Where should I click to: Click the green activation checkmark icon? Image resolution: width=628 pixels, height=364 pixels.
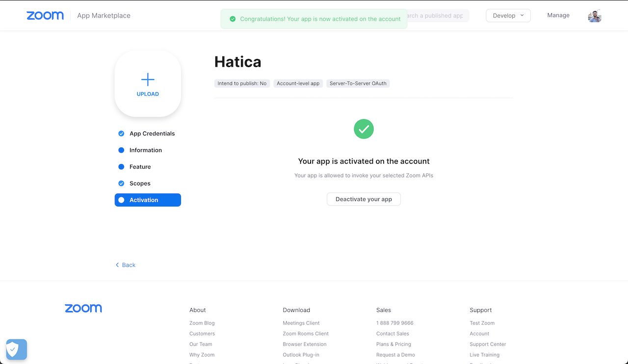[x=364, y=129]
